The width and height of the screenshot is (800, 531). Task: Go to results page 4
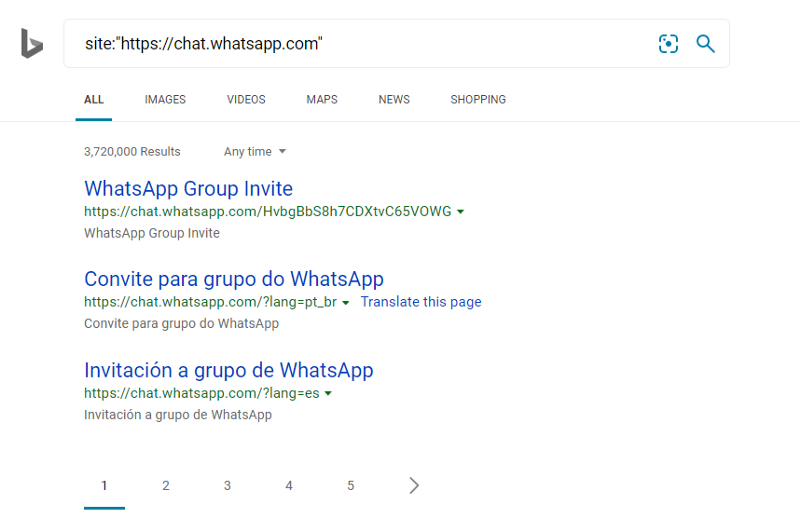(x=289, y=486)
